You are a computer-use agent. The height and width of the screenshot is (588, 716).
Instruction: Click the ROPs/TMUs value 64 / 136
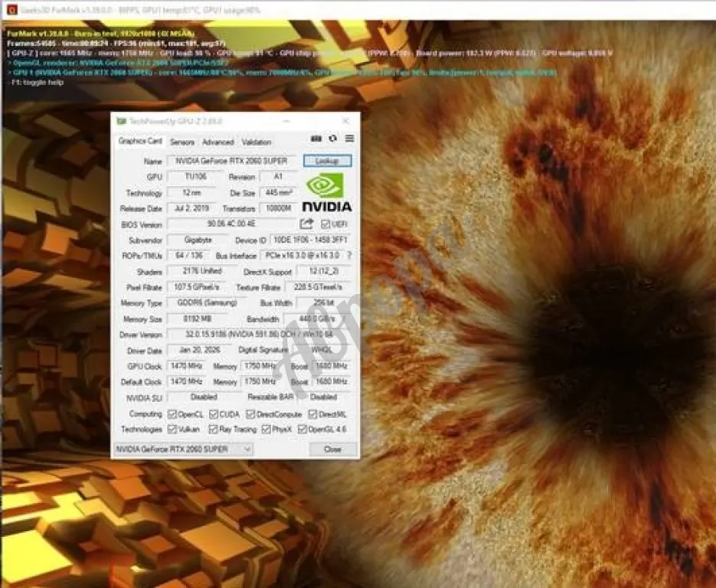coord(189,255)
